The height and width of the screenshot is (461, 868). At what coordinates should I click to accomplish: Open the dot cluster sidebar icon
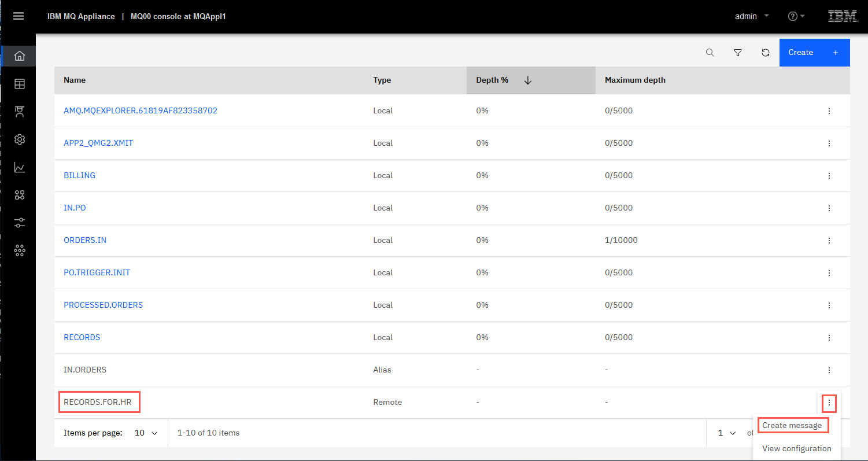[20, 250]
